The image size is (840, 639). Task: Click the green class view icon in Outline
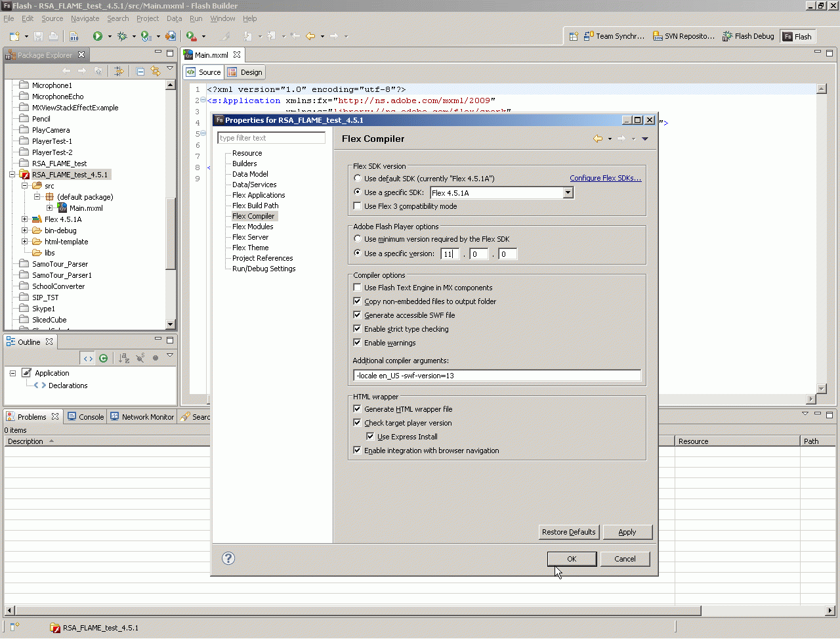pyautogui.click(x=104, y=358)
